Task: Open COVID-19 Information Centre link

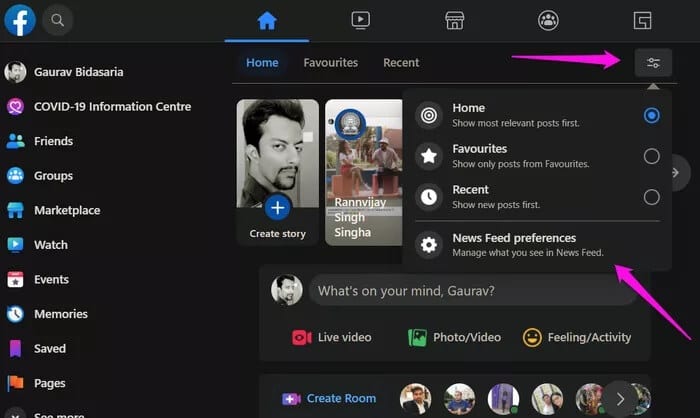Action: pos(112,107)
